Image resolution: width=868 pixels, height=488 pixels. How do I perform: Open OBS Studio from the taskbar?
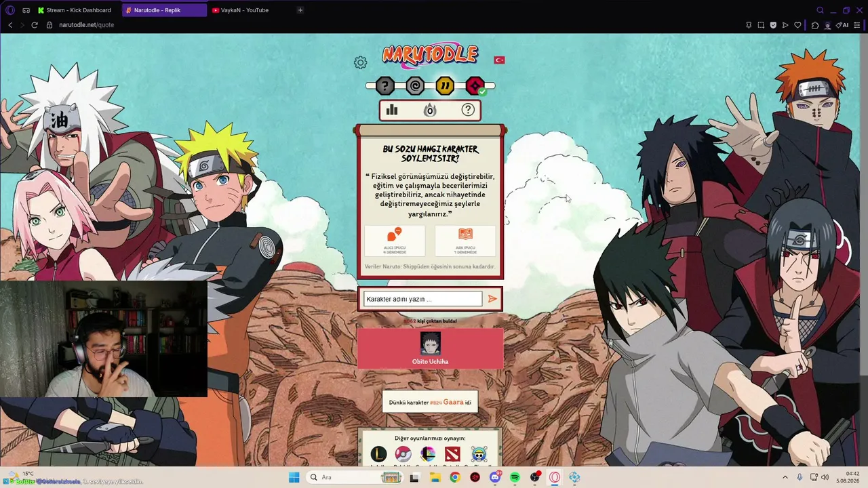pyautogui.click(x=535, y=477)
